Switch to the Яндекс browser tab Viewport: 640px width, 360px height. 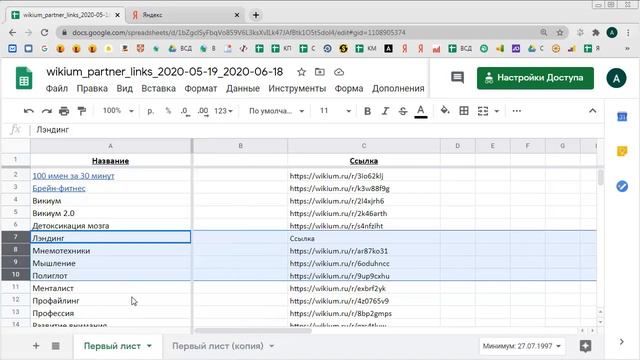(x=186, y=15)
